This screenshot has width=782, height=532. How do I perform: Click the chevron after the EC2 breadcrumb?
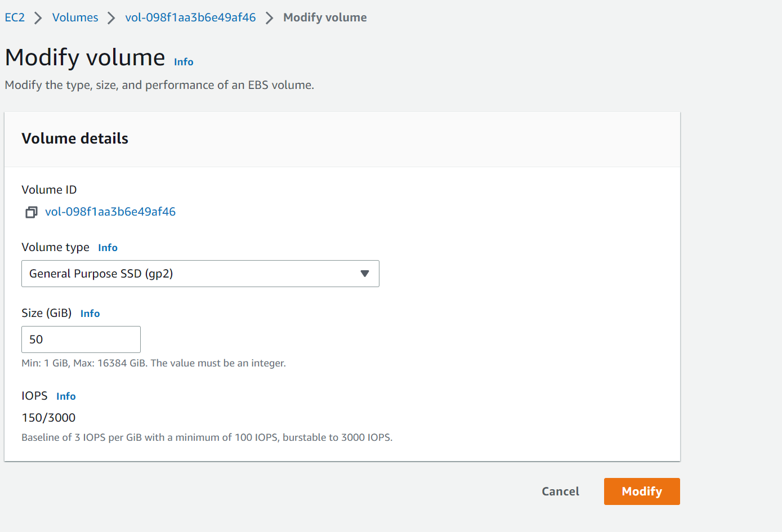point(37,17)
